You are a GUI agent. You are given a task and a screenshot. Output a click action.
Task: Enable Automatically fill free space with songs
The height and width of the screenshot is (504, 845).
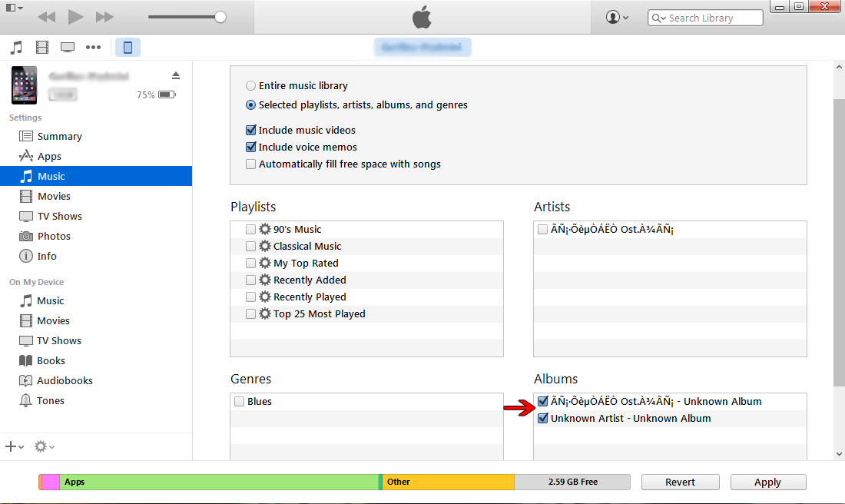(x=250, y=164)
